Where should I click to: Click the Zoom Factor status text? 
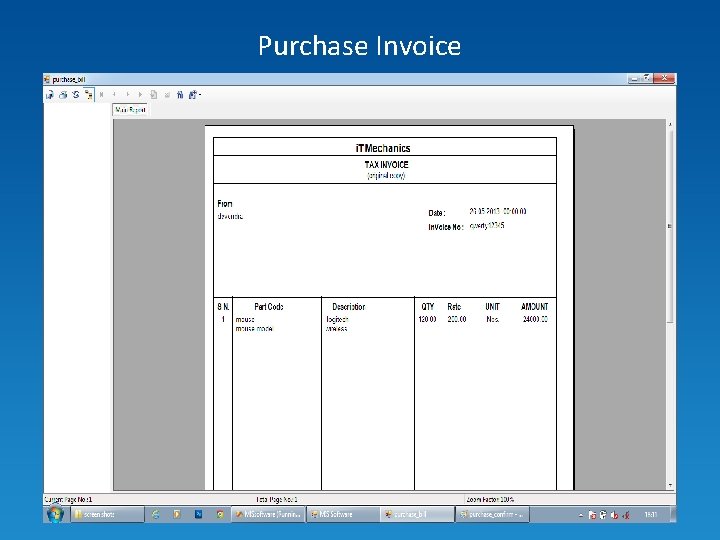pos(490,500)
